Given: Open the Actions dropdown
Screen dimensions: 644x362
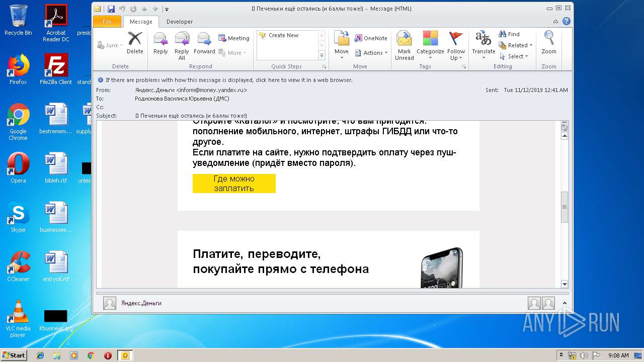Looking at the screenshot, I should pyautogui.click(x=372, y=52).
